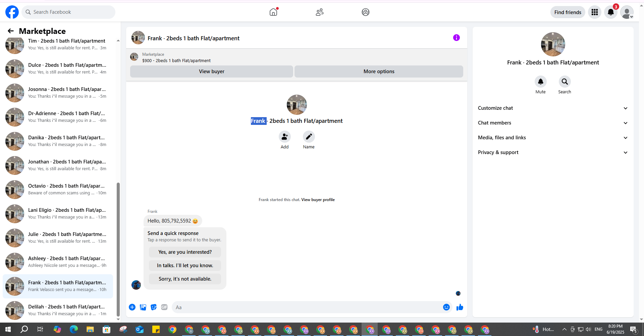Expand Media, files and links section
This screenshot has width=644, height=336.
pos(553,138)
